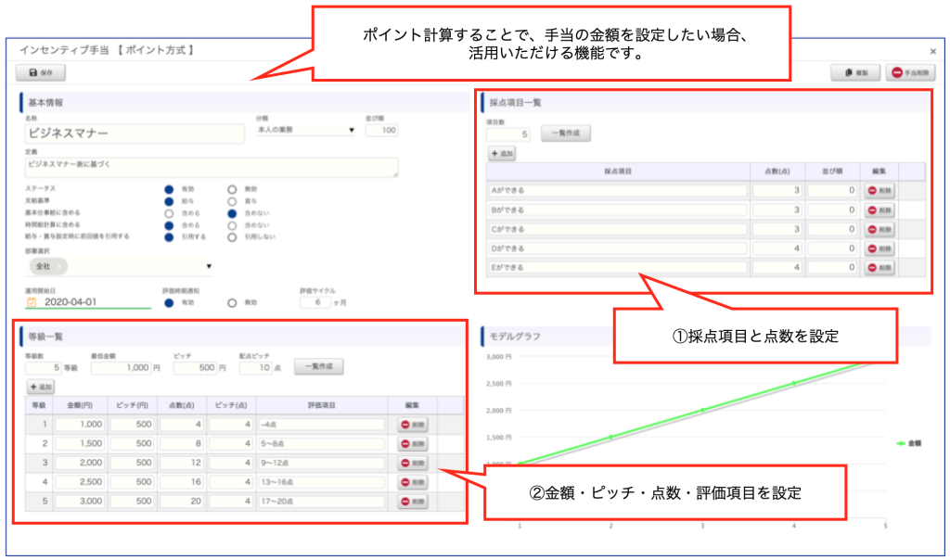Screen dimensions: 950x560
Task: Expand the 部署選択 dropdown
Action: [210, 267]
